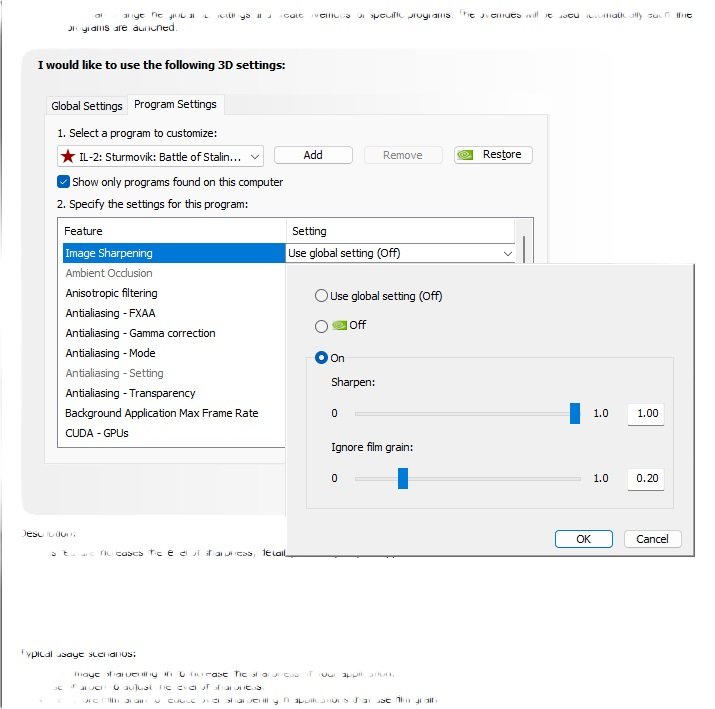Click the Ignore film grain slider handle
This screenshot has height=709, width=715.
[x=403, y=478]
